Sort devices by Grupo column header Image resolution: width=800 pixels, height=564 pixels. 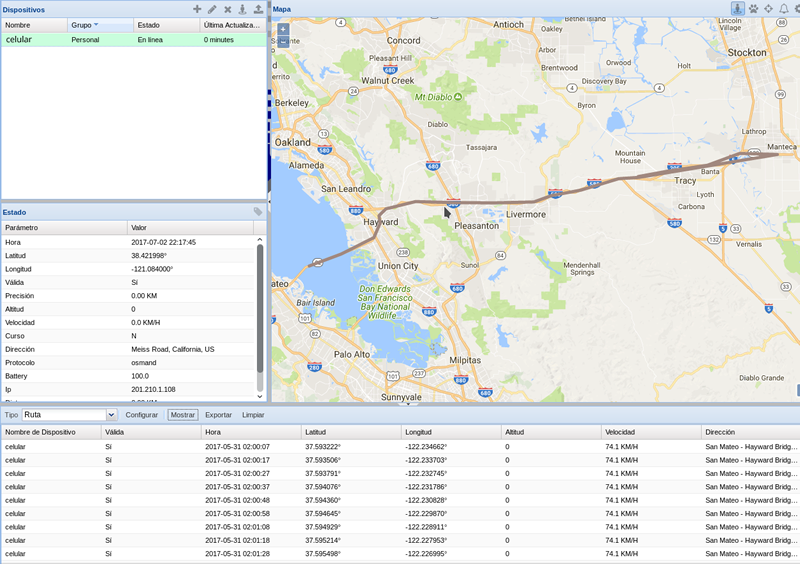pos(100,25)
